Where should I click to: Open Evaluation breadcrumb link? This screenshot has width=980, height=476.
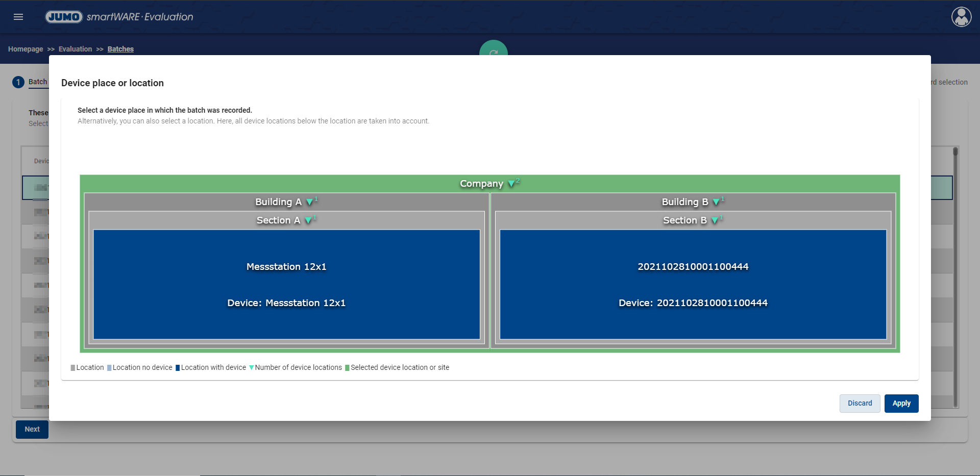tap(75, 49)
